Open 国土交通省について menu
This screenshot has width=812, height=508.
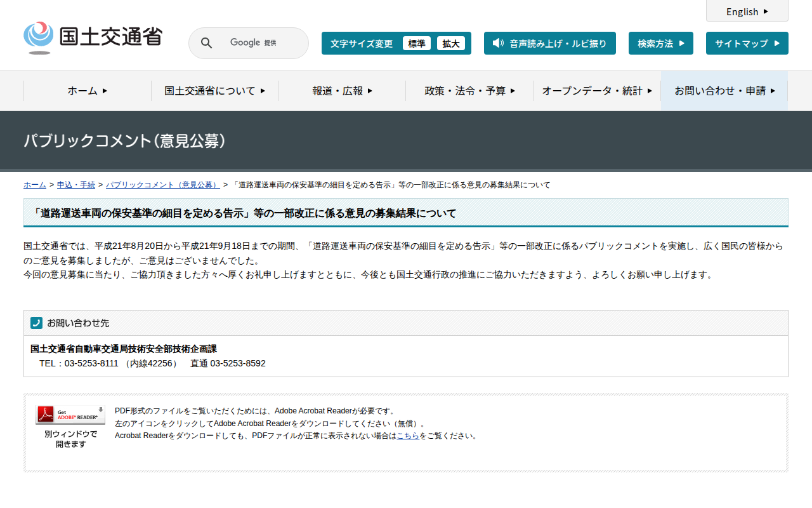(x=215, y=91)
